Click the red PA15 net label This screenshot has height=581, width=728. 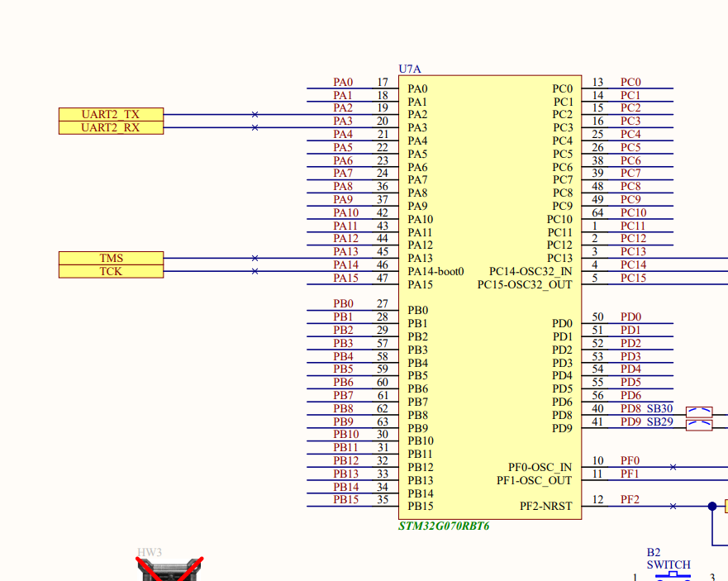(x=346, y=279)
